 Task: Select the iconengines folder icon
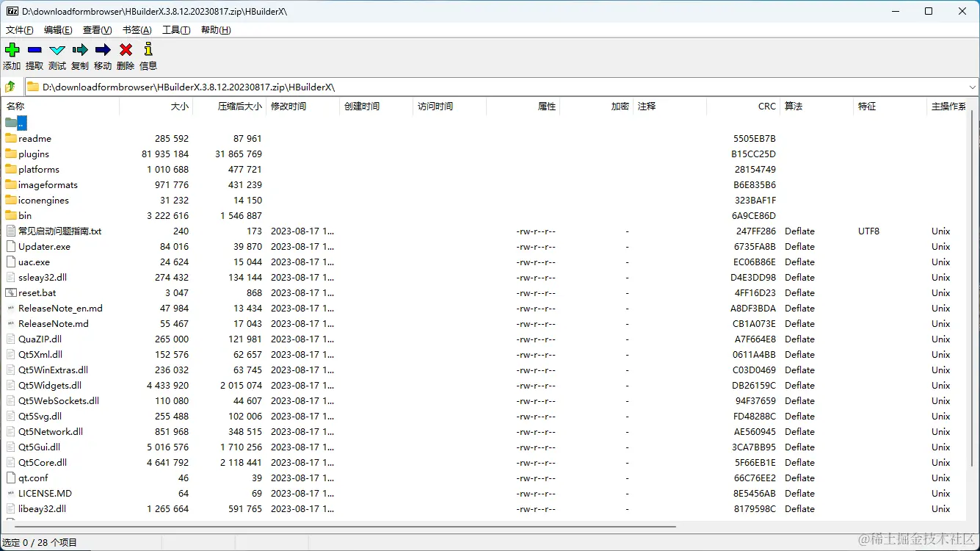click(11, 200)
